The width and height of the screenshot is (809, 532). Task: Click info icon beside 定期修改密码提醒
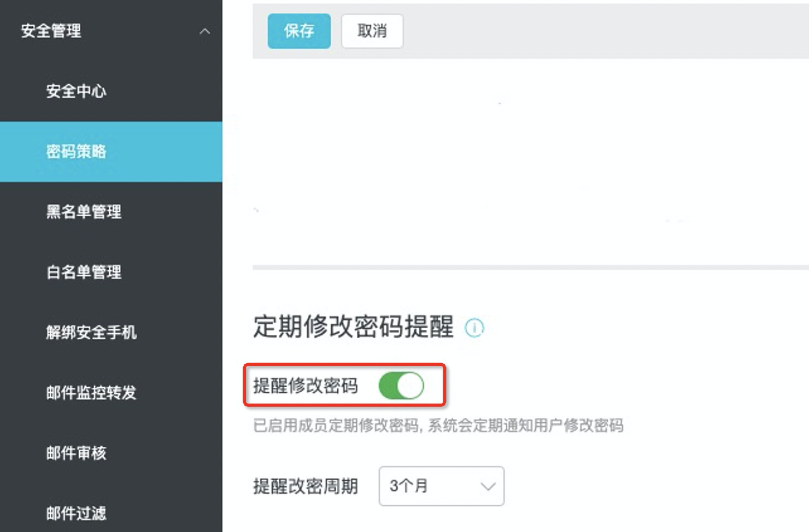tap(474, 328)
